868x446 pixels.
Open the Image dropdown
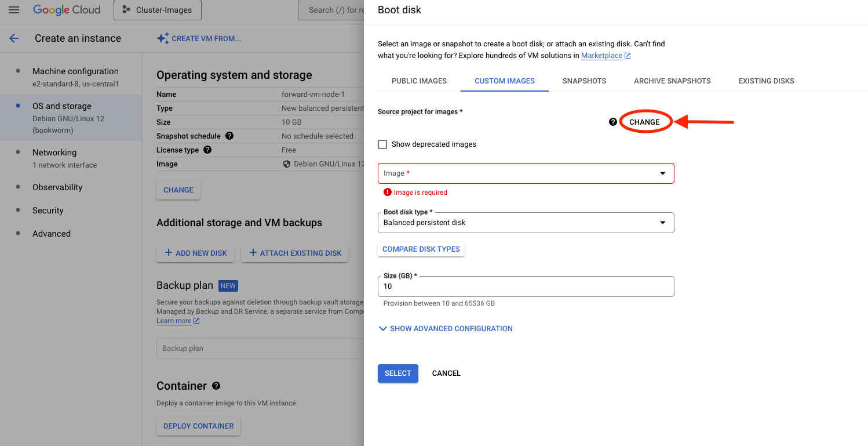pos(526,173)
